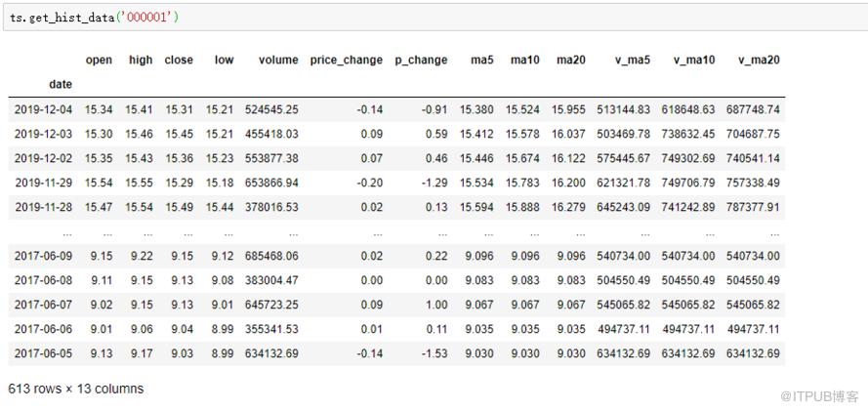Viewport: 868px width, 411px height.
Task: Select the 'open' column header
Action: point(99,60)
